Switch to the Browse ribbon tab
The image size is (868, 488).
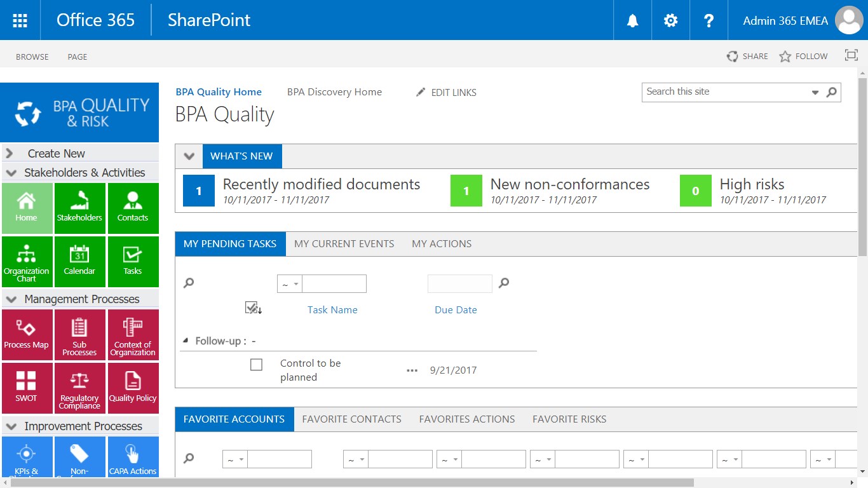tap(32, 57)
